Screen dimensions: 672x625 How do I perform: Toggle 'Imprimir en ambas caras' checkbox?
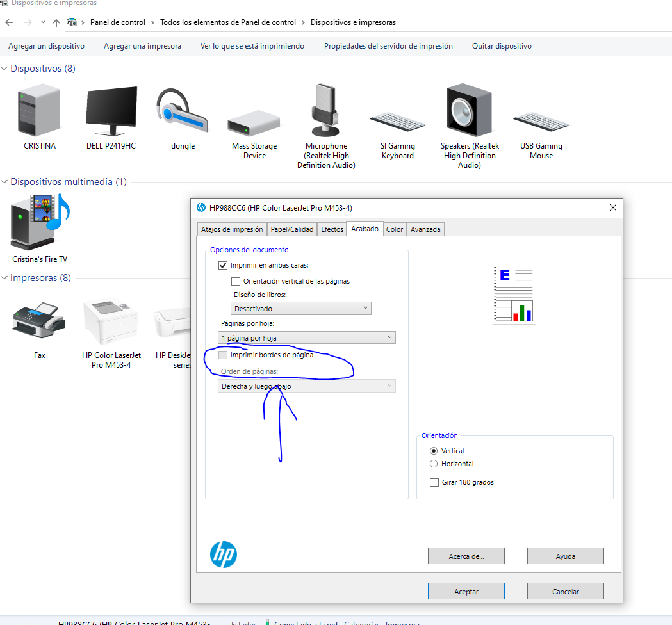pos(223,265)
